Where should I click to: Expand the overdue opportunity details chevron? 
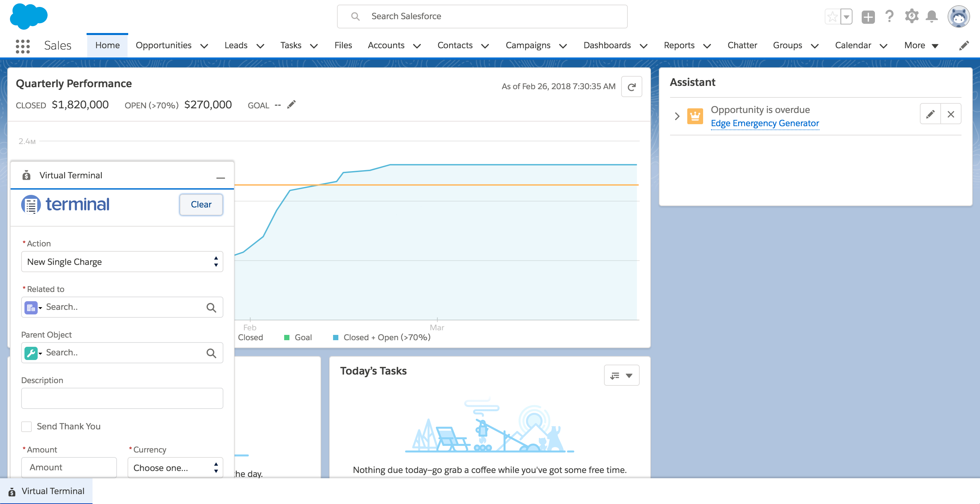click(x=677, y=116)
